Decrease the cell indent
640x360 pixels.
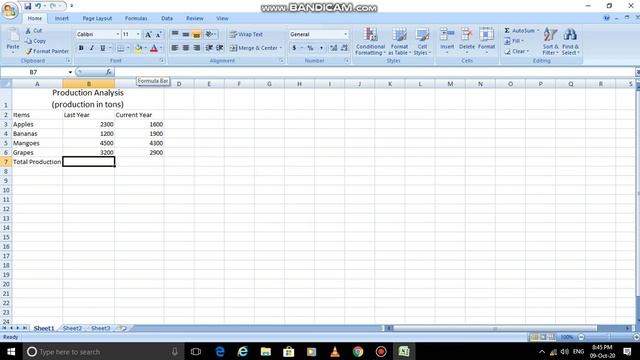click(209, 48)
